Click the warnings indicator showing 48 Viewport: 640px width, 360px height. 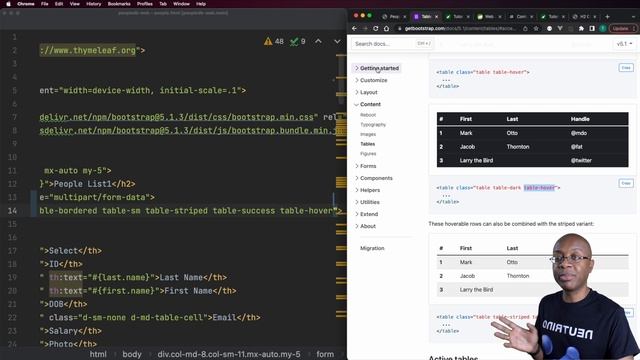coord(273,41)
